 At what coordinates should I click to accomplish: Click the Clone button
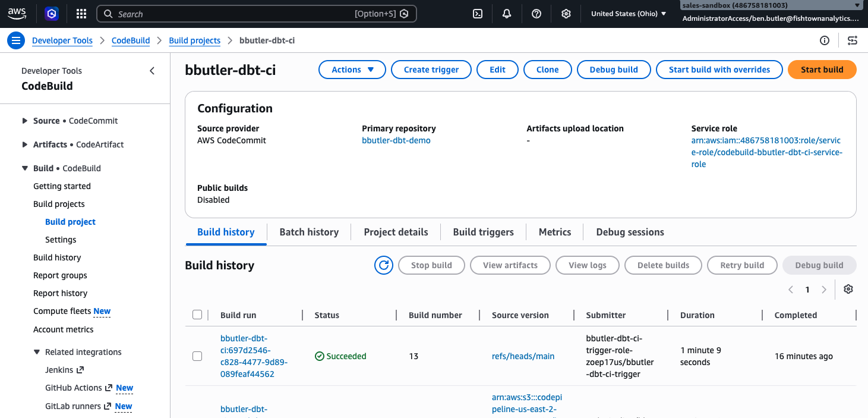pyautogui.click(x=547, y=70)
